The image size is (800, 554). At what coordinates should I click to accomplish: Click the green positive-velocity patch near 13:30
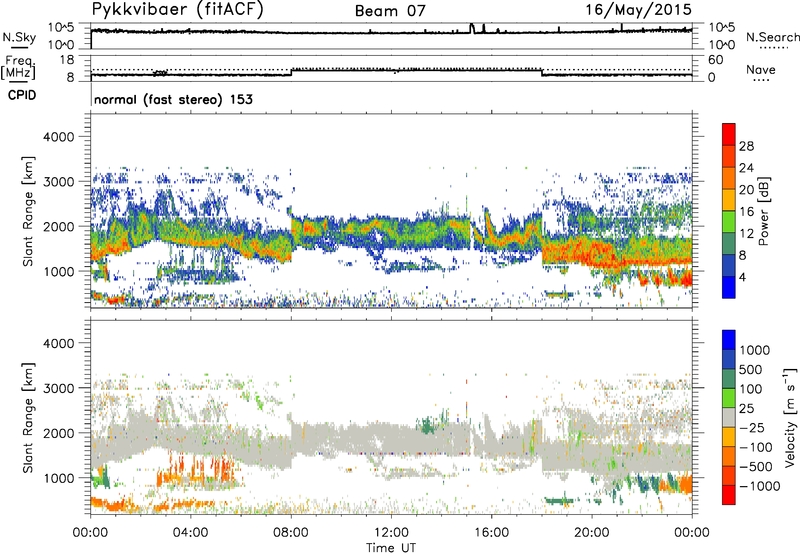pyautogui.click(x=428, y=425)
